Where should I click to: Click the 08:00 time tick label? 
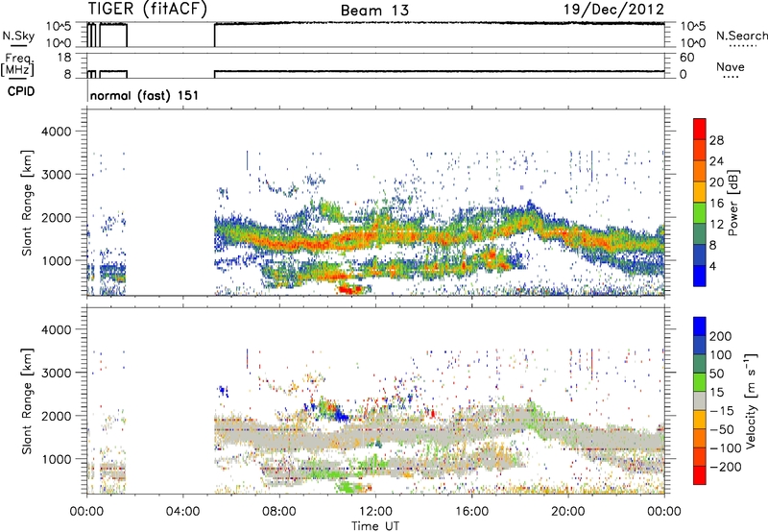tap(279, 512)
